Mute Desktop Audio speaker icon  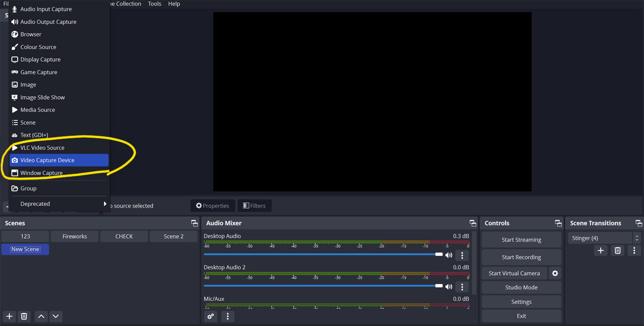tap(449, 255)
